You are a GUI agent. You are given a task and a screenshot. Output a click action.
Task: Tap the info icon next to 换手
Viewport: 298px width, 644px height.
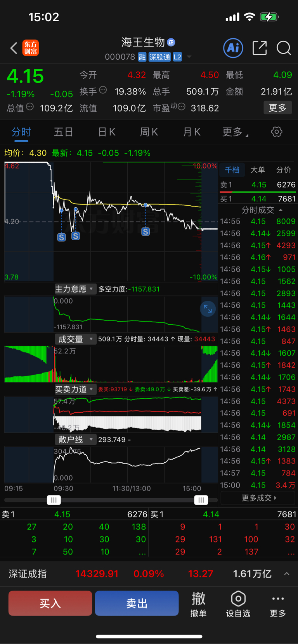pos(103,90)
